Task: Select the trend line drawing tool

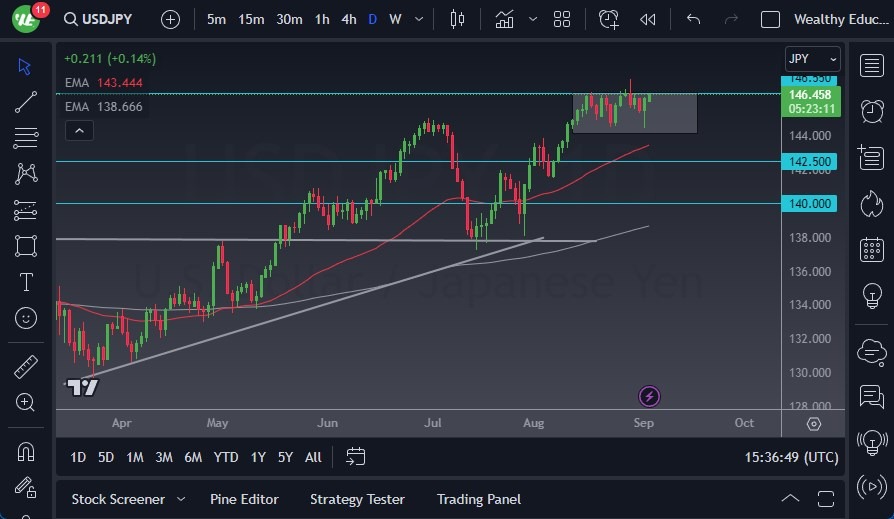Action: (x=26, y=101)
